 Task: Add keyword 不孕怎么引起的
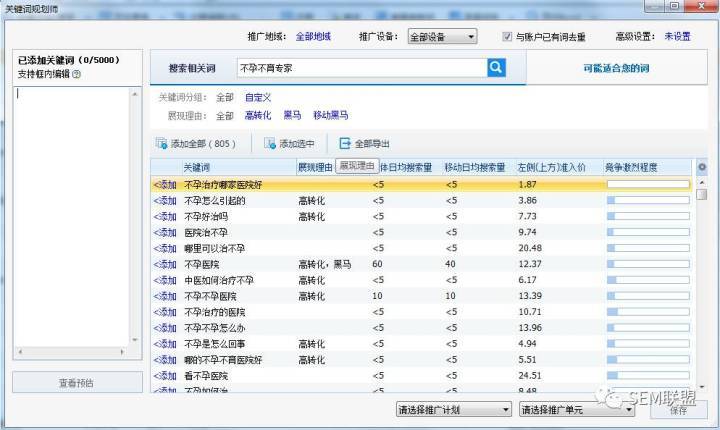pos(165,201)
